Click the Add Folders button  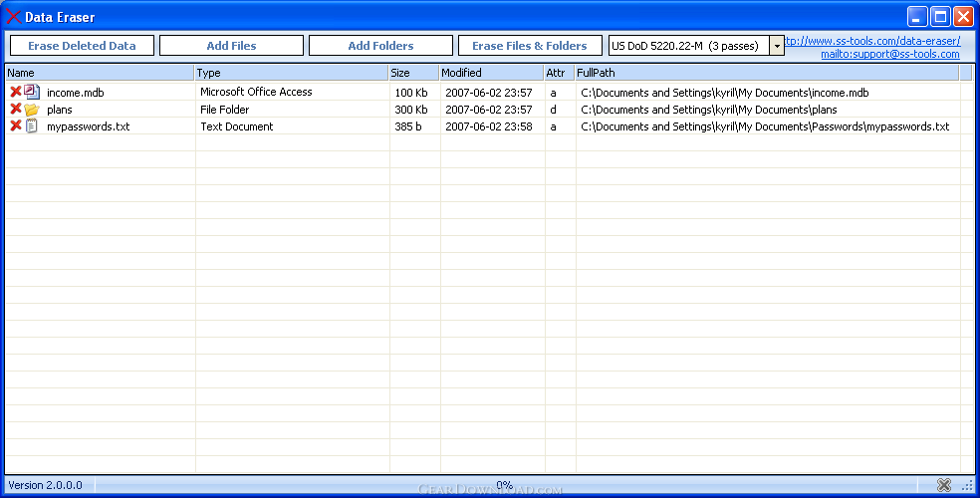[x=380, y=46]
